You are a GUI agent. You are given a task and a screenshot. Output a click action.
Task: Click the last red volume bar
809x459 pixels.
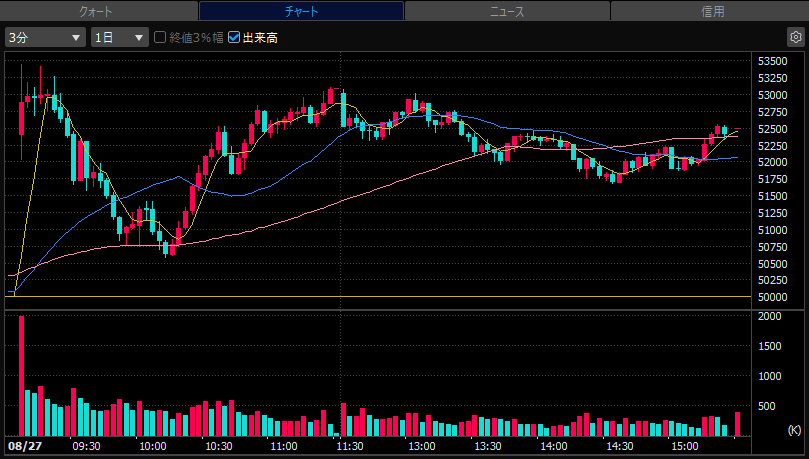738,424
